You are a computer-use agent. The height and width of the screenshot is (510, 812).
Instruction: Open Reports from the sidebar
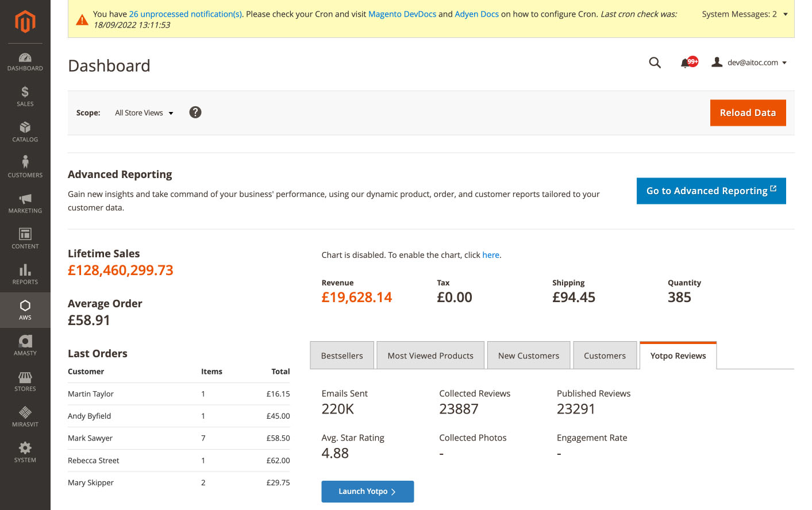[25, 275]
